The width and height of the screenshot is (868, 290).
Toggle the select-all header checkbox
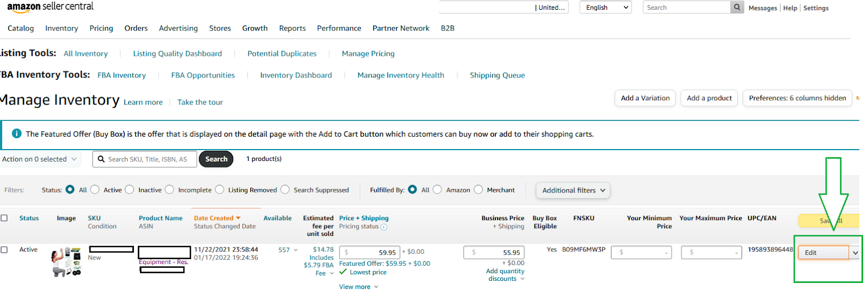(4, 218)
